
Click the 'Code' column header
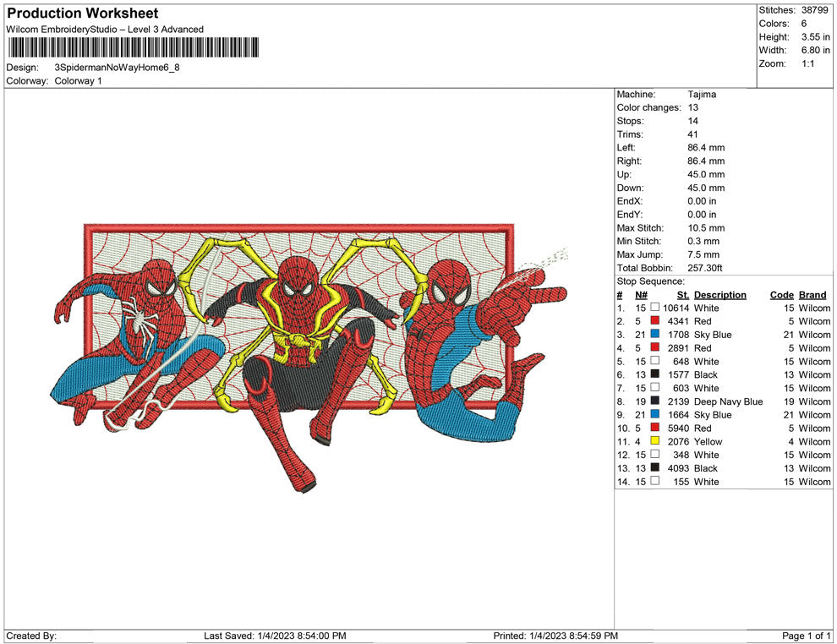click(782, 295)
